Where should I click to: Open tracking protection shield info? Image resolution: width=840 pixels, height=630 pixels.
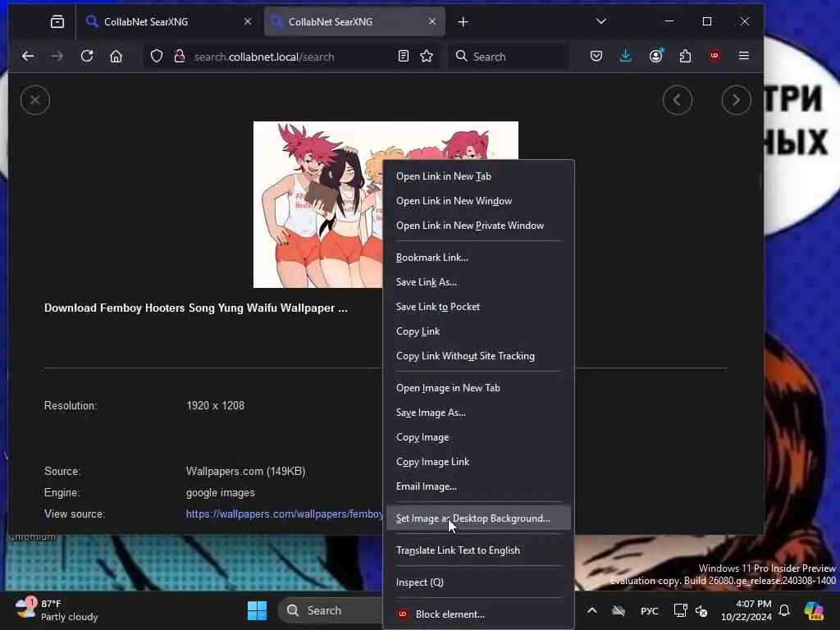(157, 57)
